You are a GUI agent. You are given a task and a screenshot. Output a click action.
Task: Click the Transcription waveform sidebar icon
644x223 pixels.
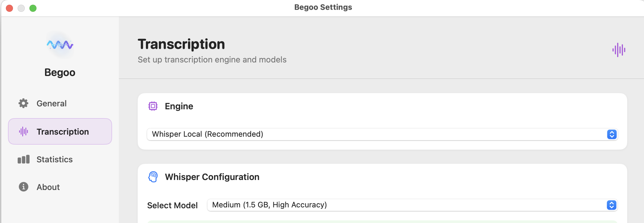[24, 131]
